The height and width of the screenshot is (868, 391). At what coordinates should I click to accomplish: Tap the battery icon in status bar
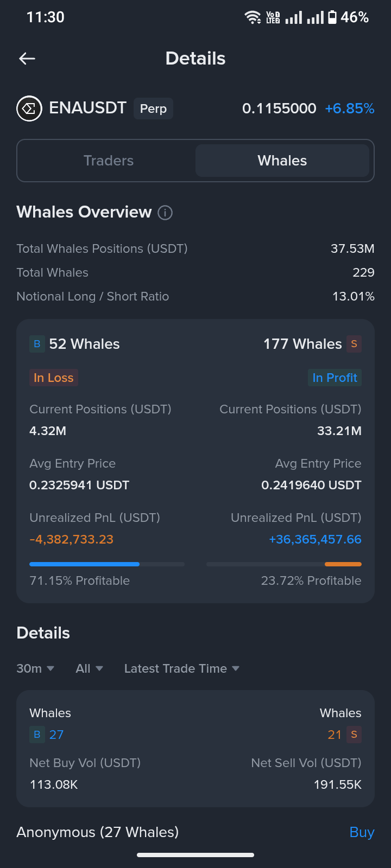click(332, 17)
